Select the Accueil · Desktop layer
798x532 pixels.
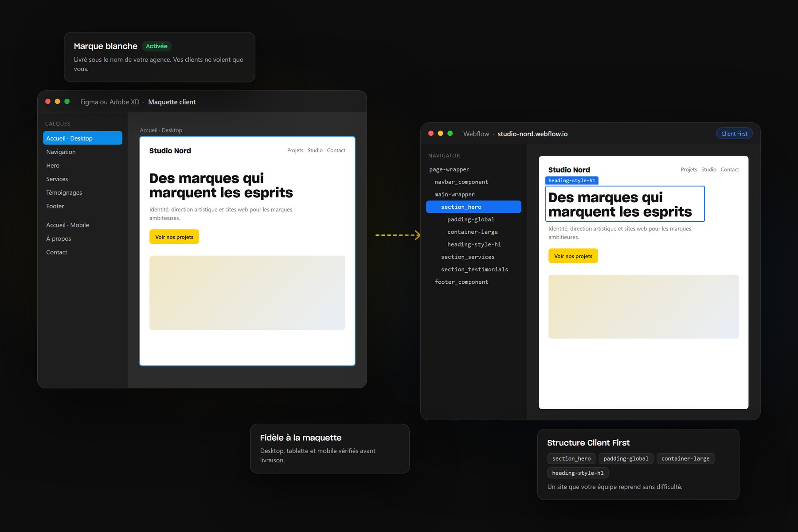[82, 138]
